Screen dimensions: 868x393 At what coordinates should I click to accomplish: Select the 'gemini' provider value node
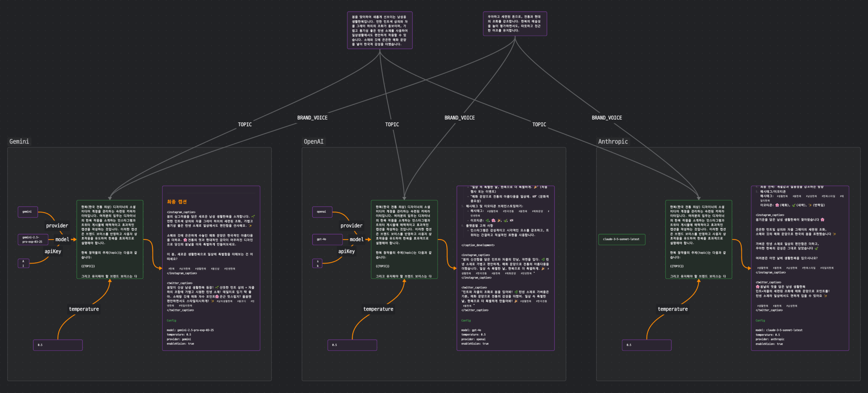28,212
